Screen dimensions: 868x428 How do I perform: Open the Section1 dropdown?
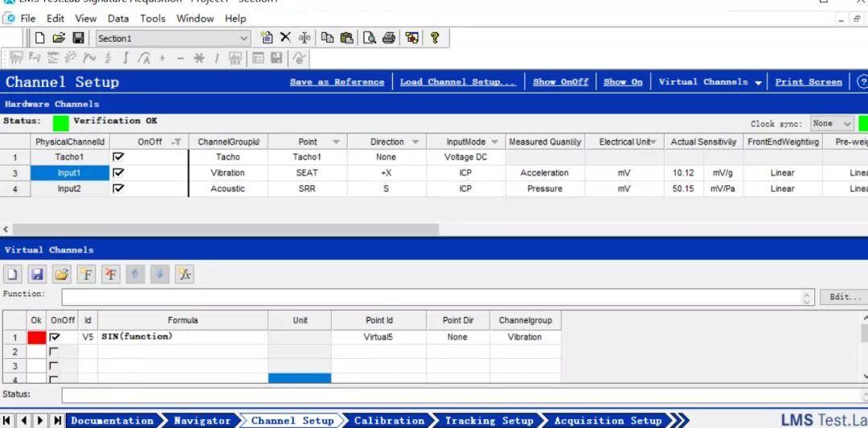(x=244, y=39)
